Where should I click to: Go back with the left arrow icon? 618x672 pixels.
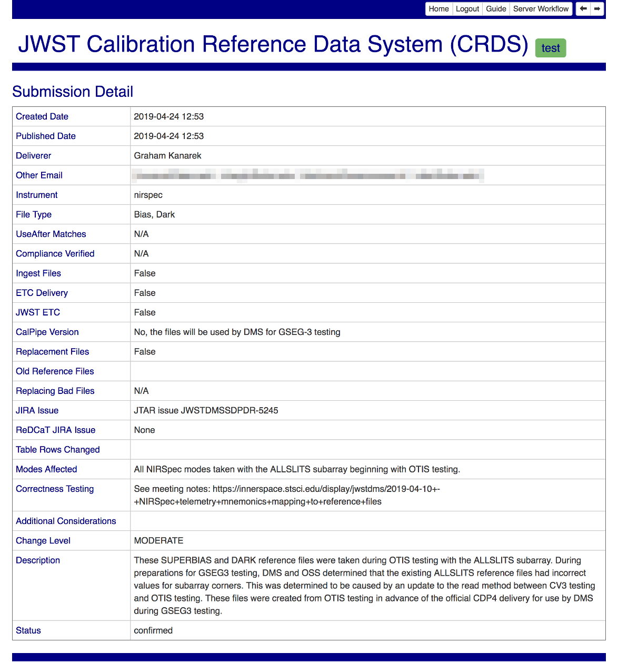[x=583, y=9]
